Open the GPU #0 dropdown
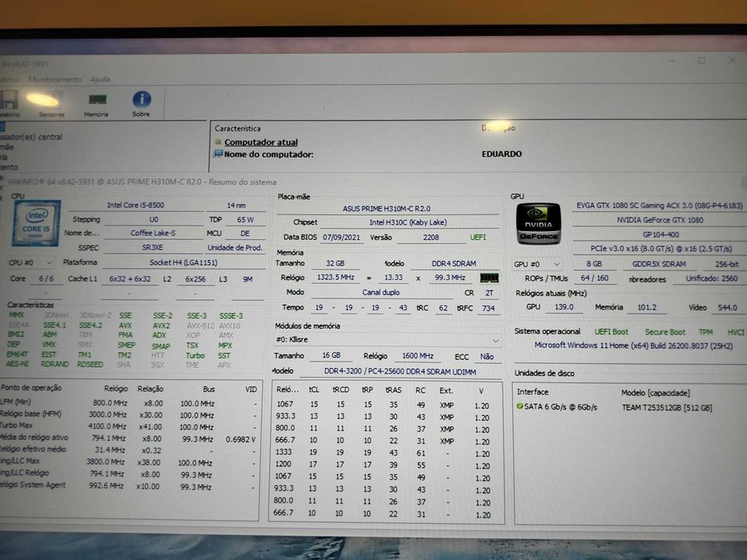The width and height of the screenshot is (747, 560). click(537, 264)
